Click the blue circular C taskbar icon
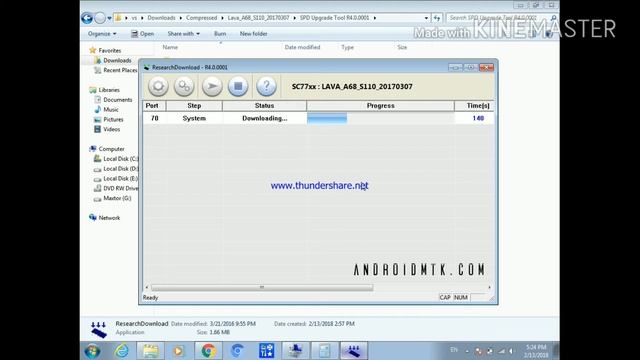 click(237, 351)
